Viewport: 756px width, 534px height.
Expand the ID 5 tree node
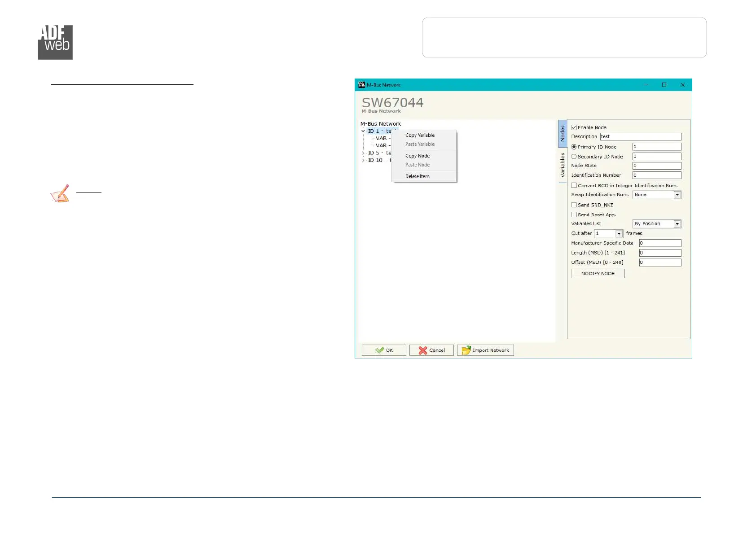click(x=363, y=153)
